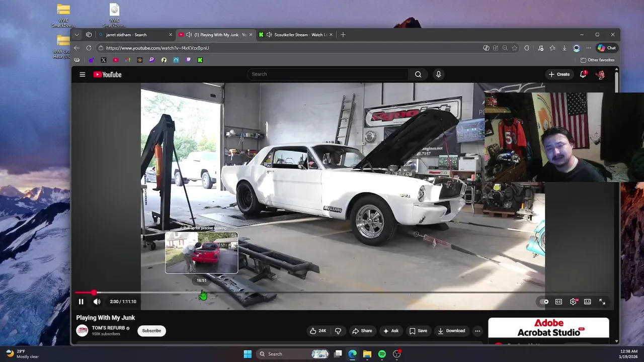Image resolution: width=644 pixels, height=362 pixels.
Task: Open the TOM'S REFURB channel name link
Action: point(108,328)
